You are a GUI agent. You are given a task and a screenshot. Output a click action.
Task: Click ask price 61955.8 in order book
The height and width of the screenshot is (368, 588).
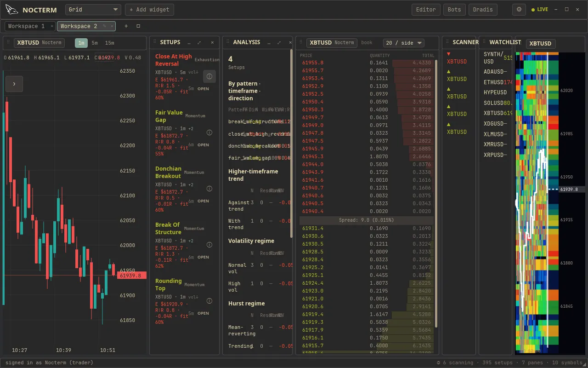coord(313,63)
